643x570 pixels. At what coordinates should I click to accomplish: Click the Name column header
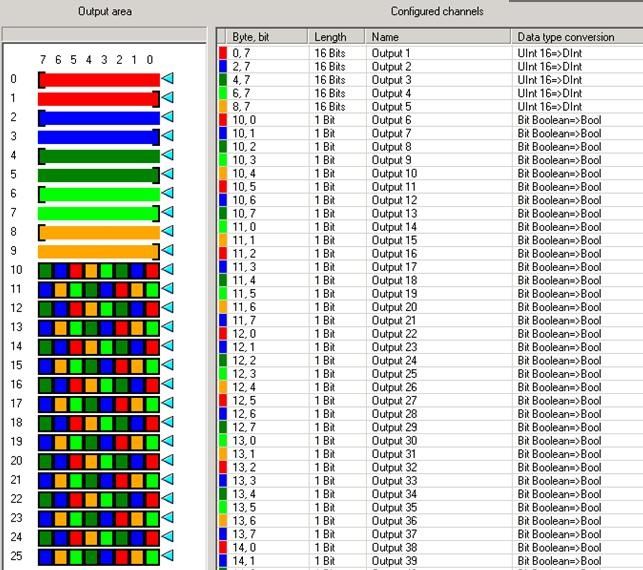[x=438, y=37]
